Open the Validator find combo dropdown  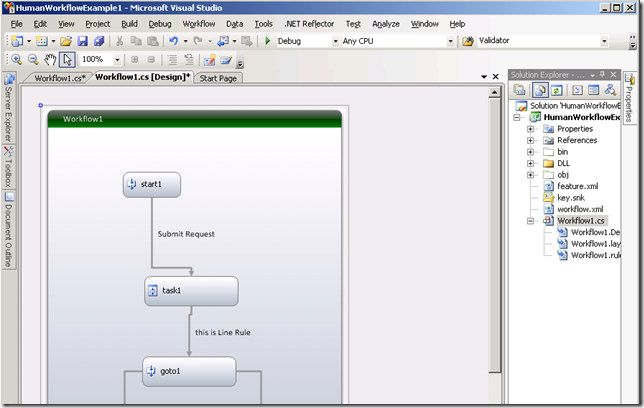coord(604,41)
